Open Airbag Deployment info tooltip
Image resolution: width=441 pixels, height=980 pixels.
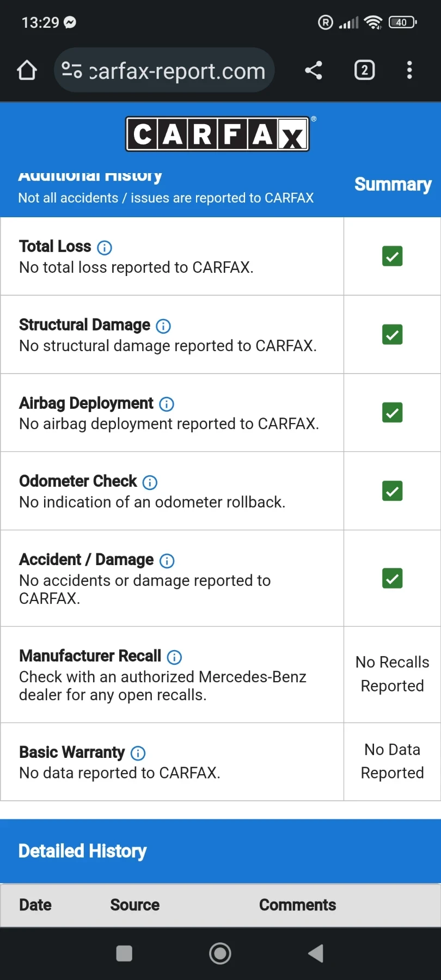tap(167, 404)
